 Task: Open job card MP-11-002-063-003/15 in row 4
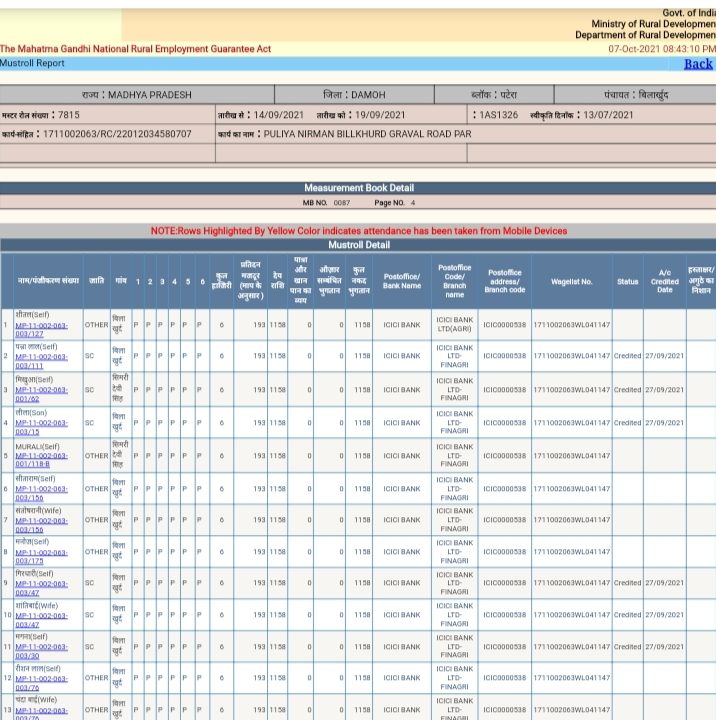(x=41, y=427)
